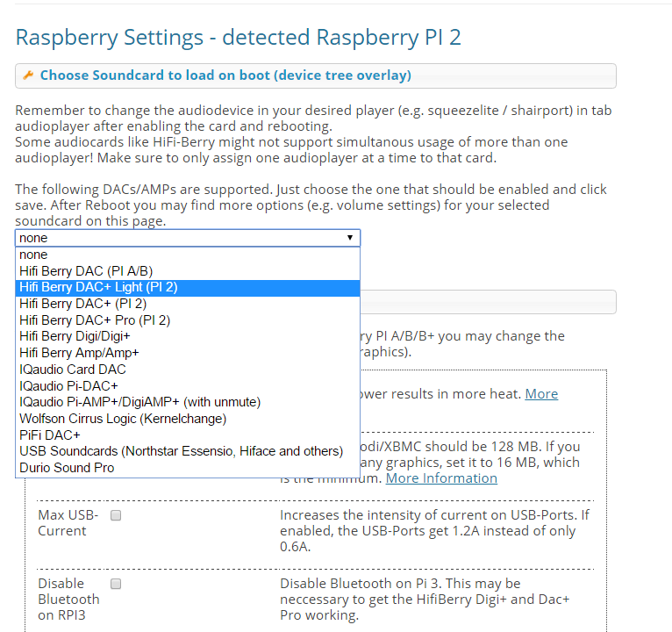Tick the Disable Bluetooth on RPI3 checkbox
Image resolution: width=672 pixels, height=632 pixels.
click(x=116, y=584)
